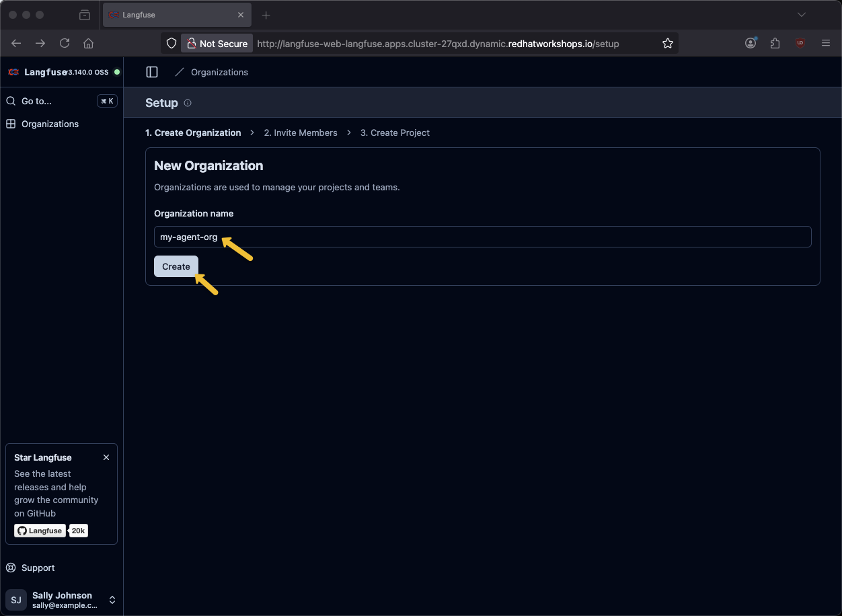
Task: Open Organizations in the sidebar
Action: pyautogui.click(x=50, y=124)
